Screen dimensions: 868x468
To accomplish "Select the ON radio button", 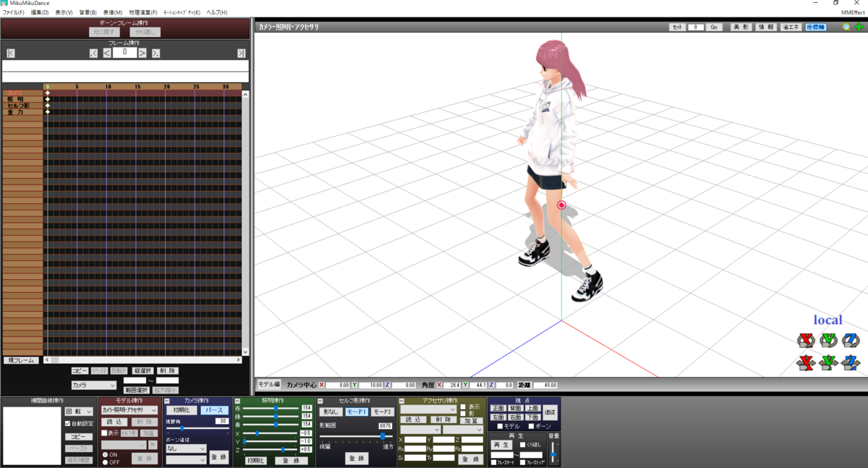I will 105,454.
